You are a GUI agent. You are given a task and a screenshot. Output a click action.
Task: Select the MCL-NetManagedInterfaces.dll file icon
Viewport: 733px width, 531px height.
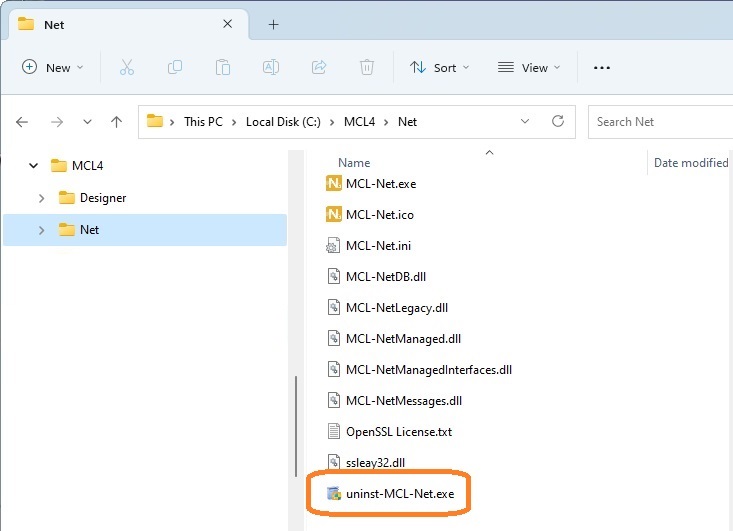[333, 369]
